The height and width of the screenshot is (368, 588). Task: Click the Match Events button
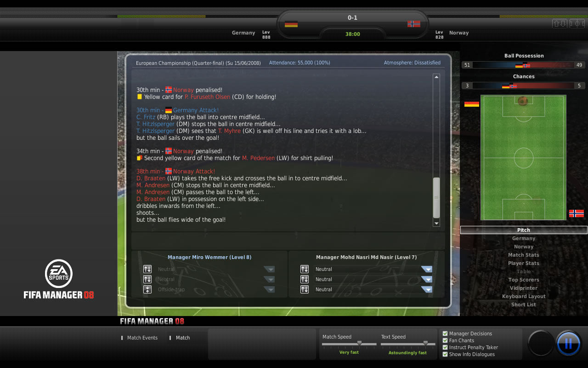coord(142,338)
